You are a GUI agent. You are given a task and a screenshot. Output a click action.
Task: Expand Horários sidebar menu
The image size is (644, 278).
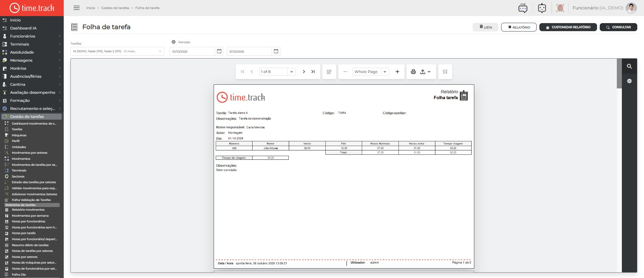tap(32, 68)
